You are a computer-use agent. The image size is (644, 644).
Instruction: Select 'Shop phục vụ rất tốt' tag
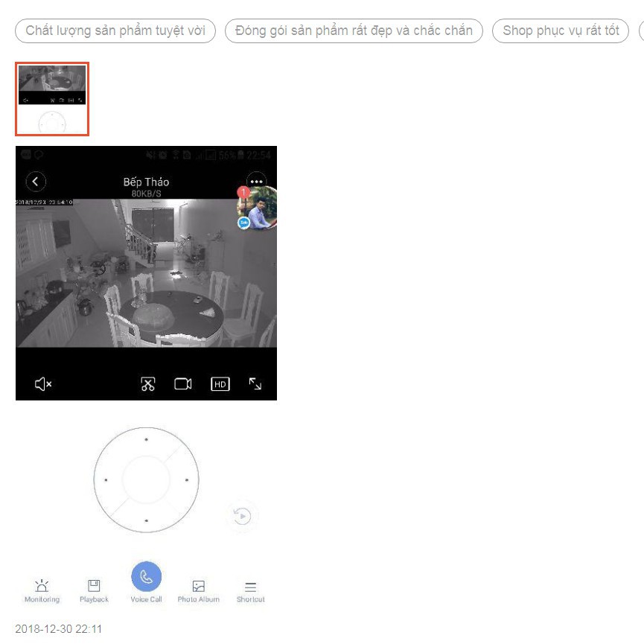tap(561, 31)
